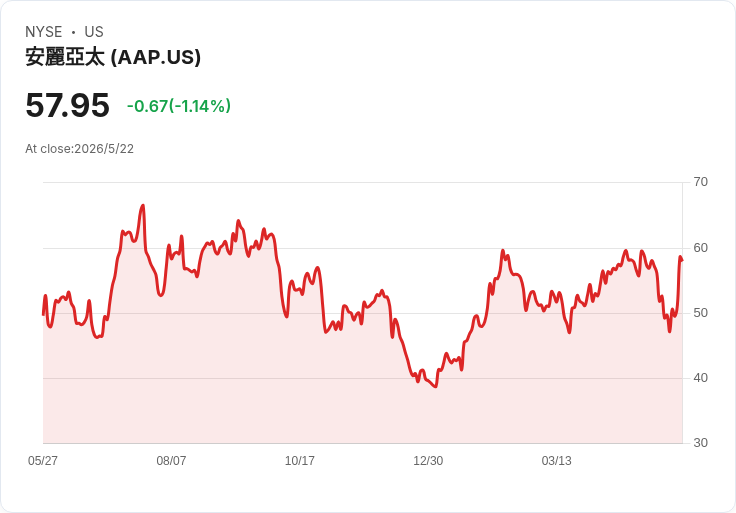The image size is (736, 513).
Task: Click the 60 price axis label
Action: 701,248
